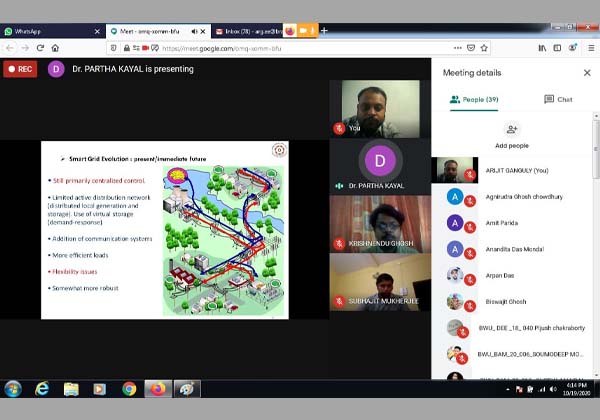Close the Meeting details panel
Image resolution: width=600 pixels, height=420 pixels.
click(x=587, y=73)
